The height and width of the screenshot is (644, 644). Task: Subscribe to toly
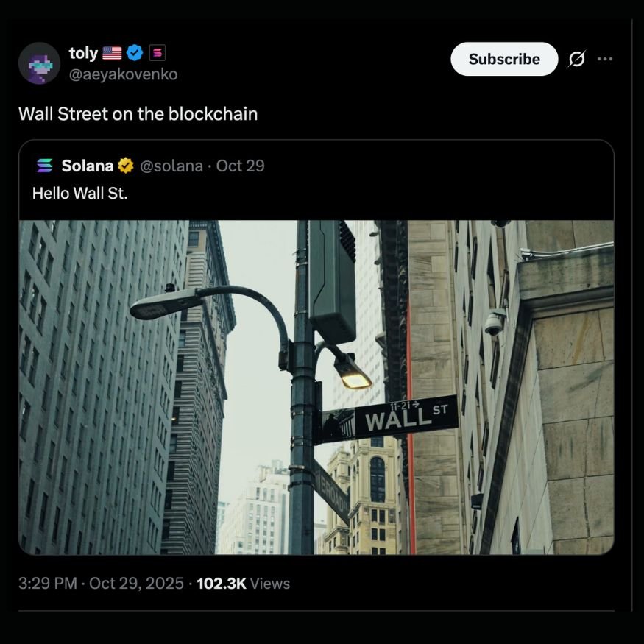[504, 59]
